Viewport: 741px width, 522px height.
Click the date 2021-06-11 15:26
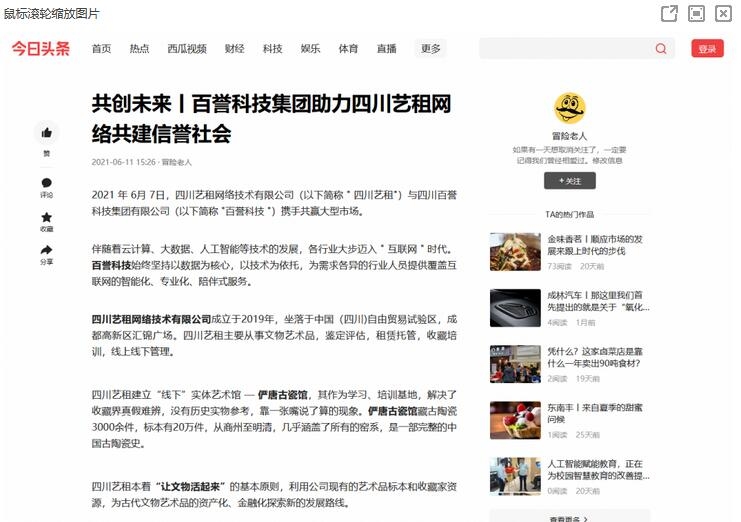[x=123, y=162]
